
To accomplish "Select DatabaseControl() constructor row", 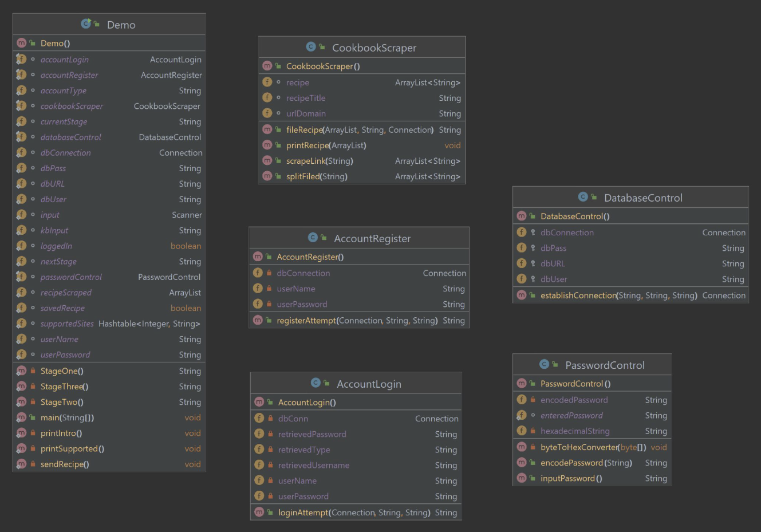I will 630,216.
